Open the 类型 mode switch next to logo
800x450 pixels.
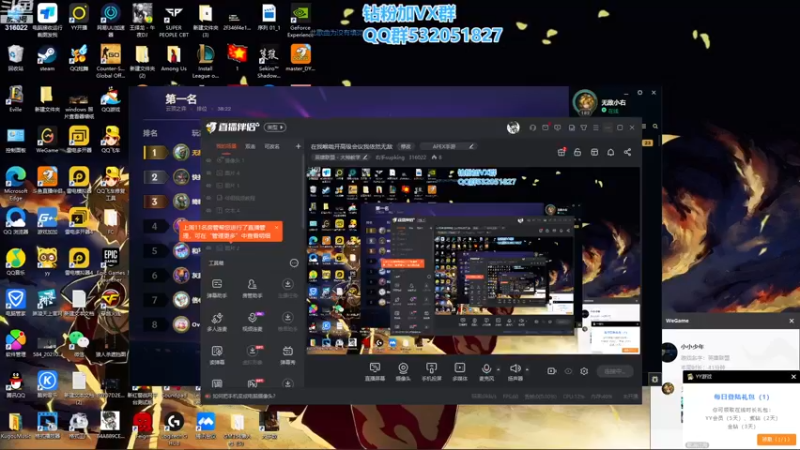pyautogui.click(x=276, y=127)
